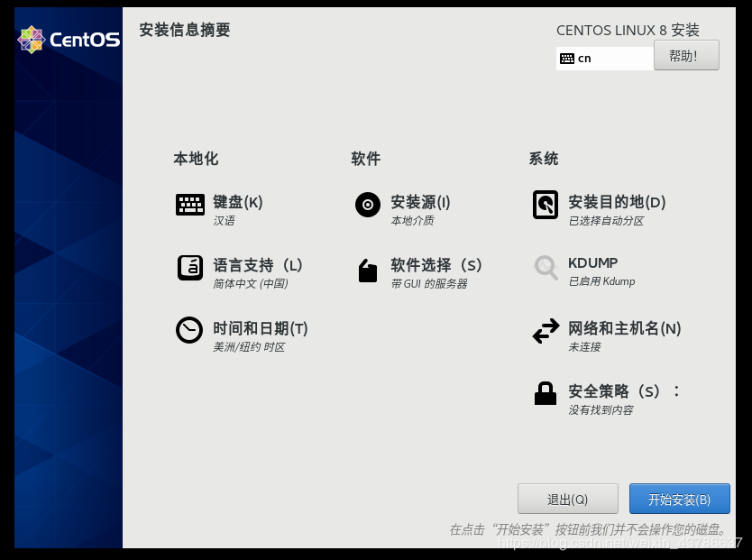Click the 已启用 Kdump status text
Image resolution: width=752 pixels, height=560 pixels.
[x=602, y=281]
